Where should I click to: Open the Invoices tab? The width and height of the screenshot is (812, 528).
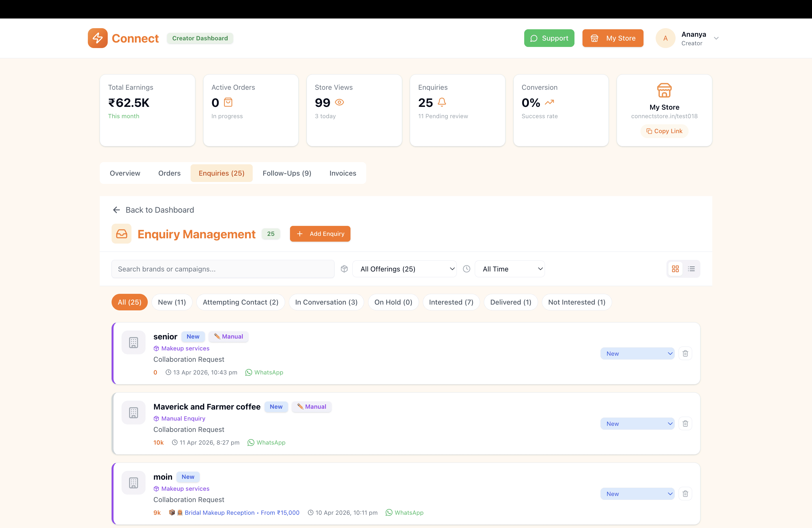point(342,173)
